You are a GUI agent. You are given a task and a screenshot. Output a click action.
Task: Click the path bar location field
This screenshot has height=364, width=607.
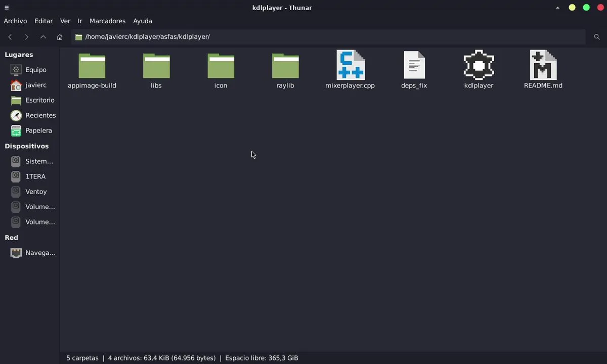pyautogui.click(x=328, y=37)
